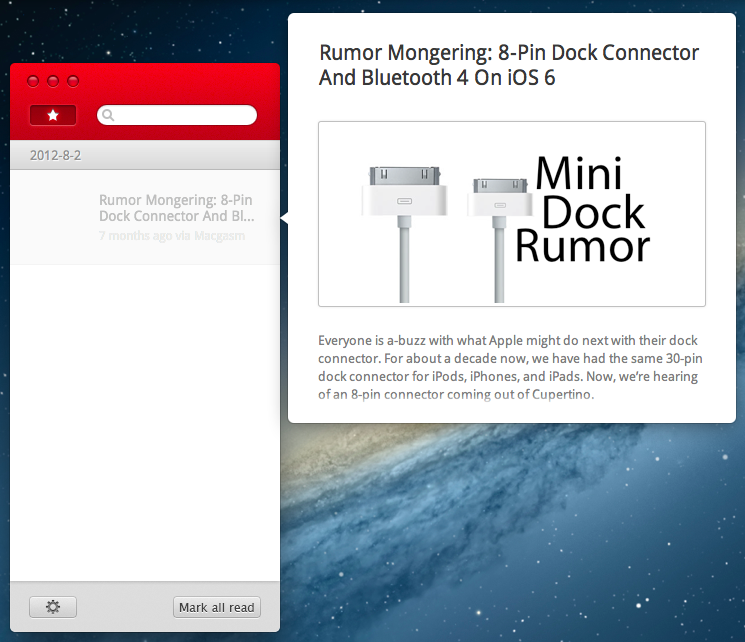Select the Rumor Mongering article in the list
The width and height of the screenshot is (745, 642).
coord(144,217)
